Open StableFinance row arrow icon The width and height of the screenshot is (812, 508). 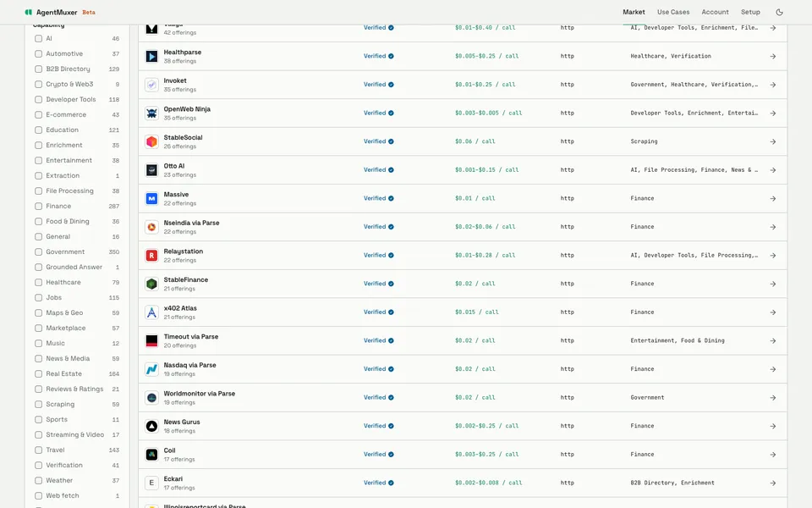pyautogui.click(x=772, y=284)
